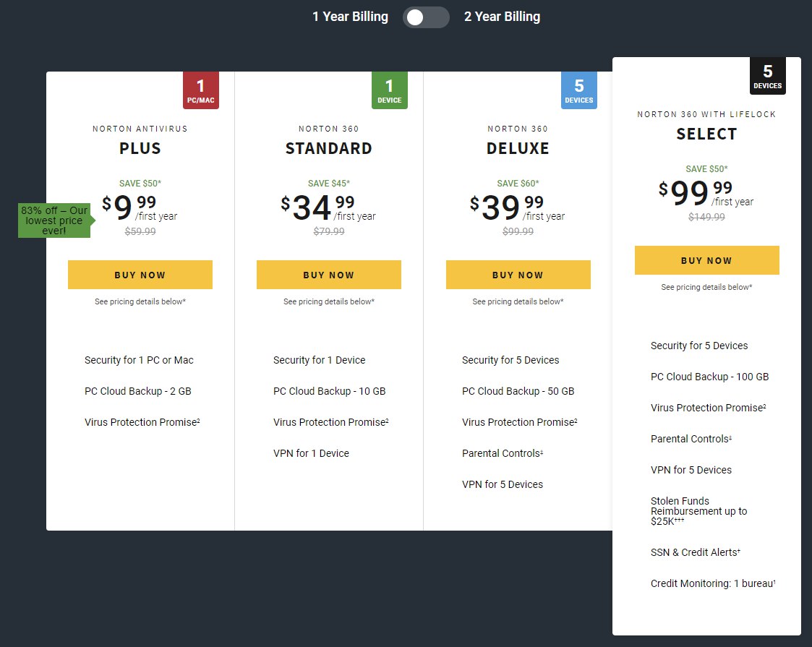This screenshot has width=812, height=647.
Task: Click the black 5 Devices badge
Action: point(767,76)
